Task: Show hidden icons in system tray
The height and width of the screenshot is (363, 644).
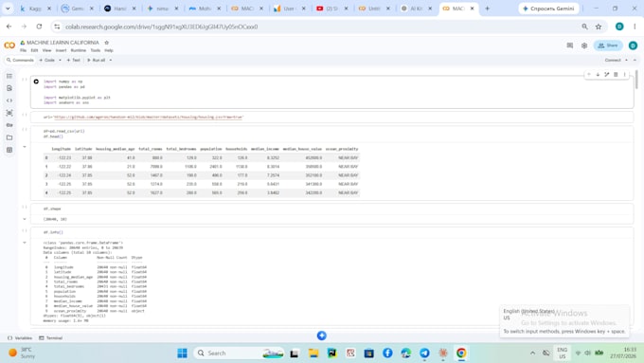Action: (x=532, y=353)
